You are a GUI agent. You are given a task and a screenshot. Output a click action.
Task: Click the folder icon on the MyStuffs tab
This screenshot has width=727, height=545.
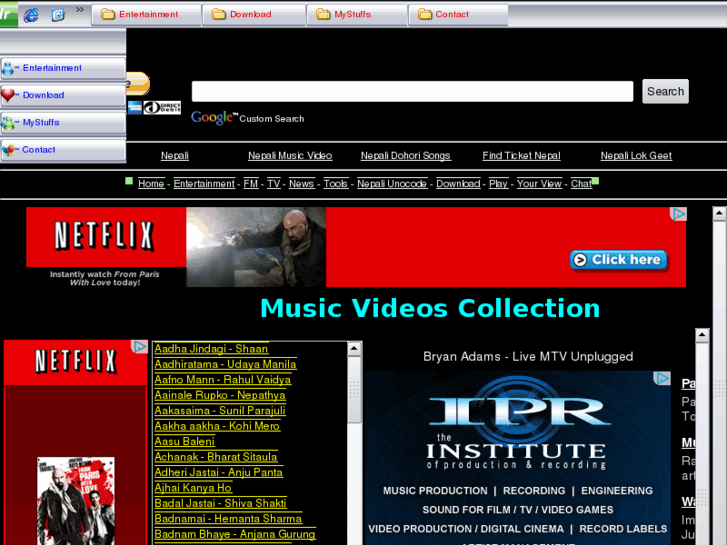click(323, 14)
